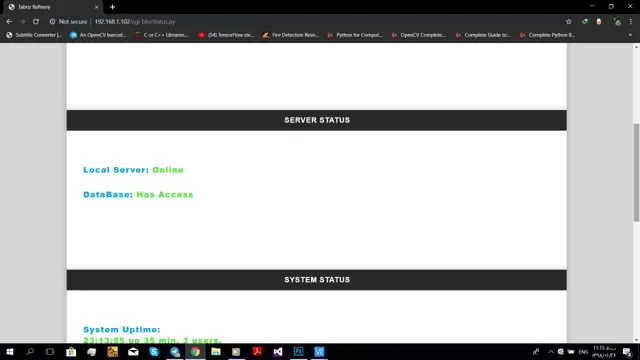Image resolution: width=640 pixels, height=360 pixels.
Task: Open the Fire Detection Research bookmark
Action: coord(291,35)
